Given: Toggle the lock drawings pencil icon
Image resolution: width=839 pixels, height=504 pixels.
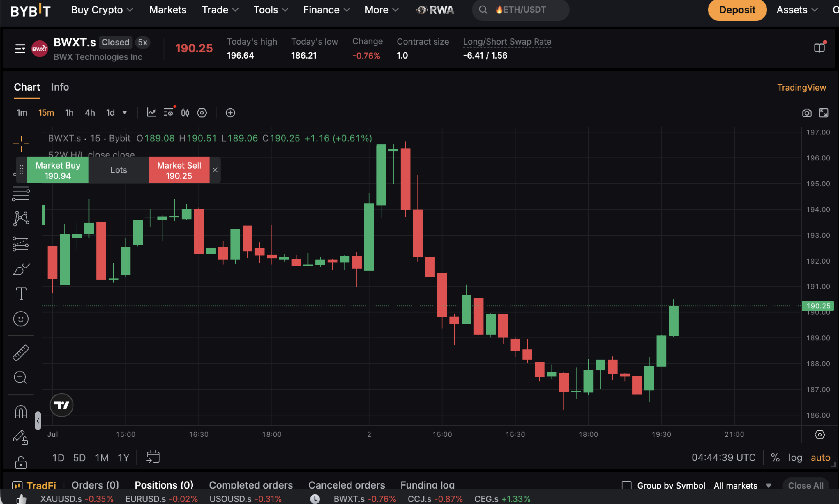Looking at the screenshot, I should [x=21, y=437].
